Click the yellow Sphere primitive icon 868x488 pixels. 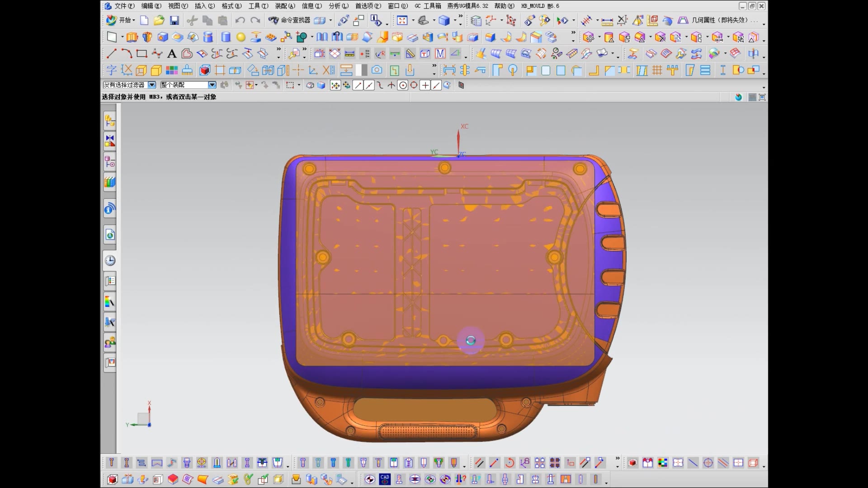241,37
